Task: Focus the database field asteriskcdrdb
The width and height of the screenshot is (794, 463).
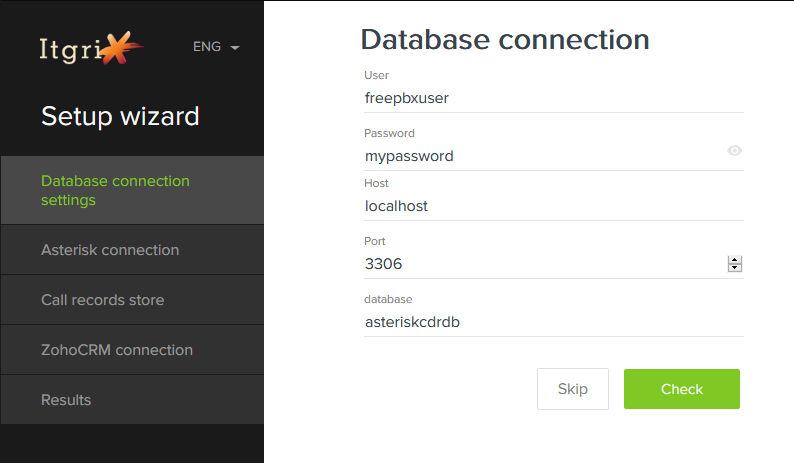Action: (553, 322)
